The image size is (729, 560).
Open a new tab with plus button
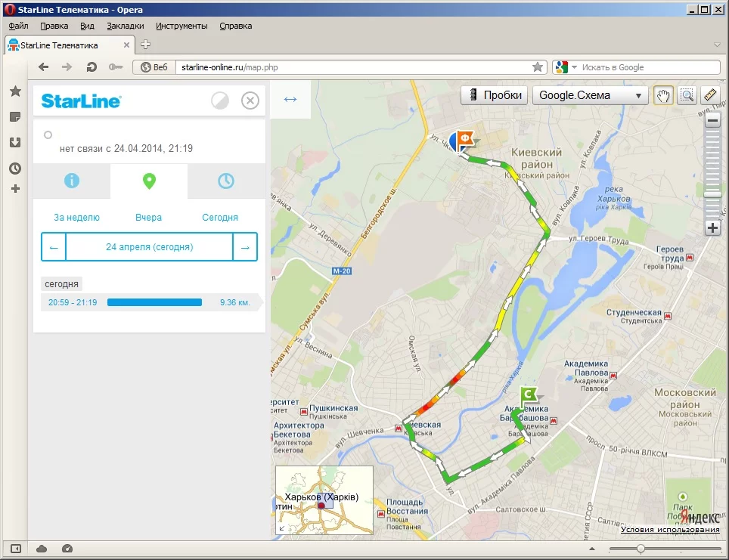point(145,44)
